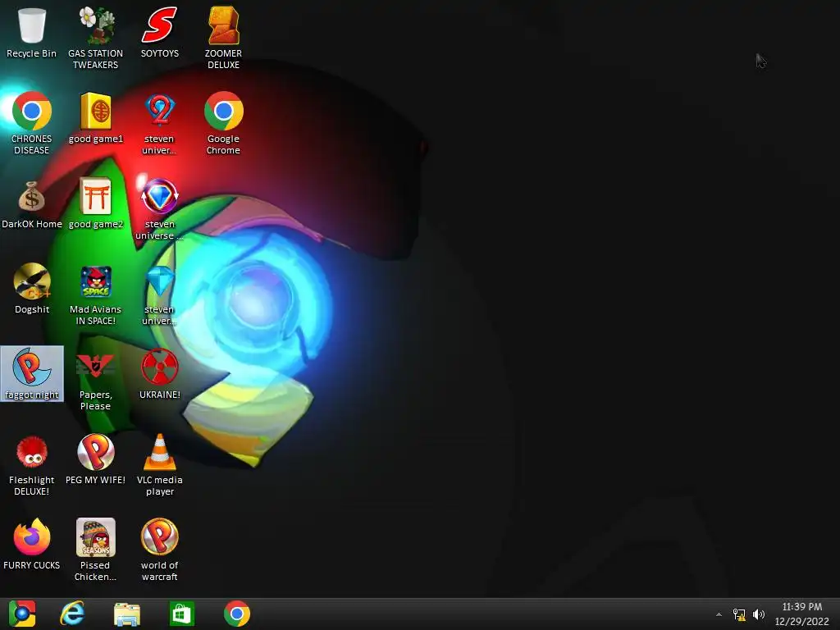
Task: Open the Store app on taskbar
Action: [181, 614]
